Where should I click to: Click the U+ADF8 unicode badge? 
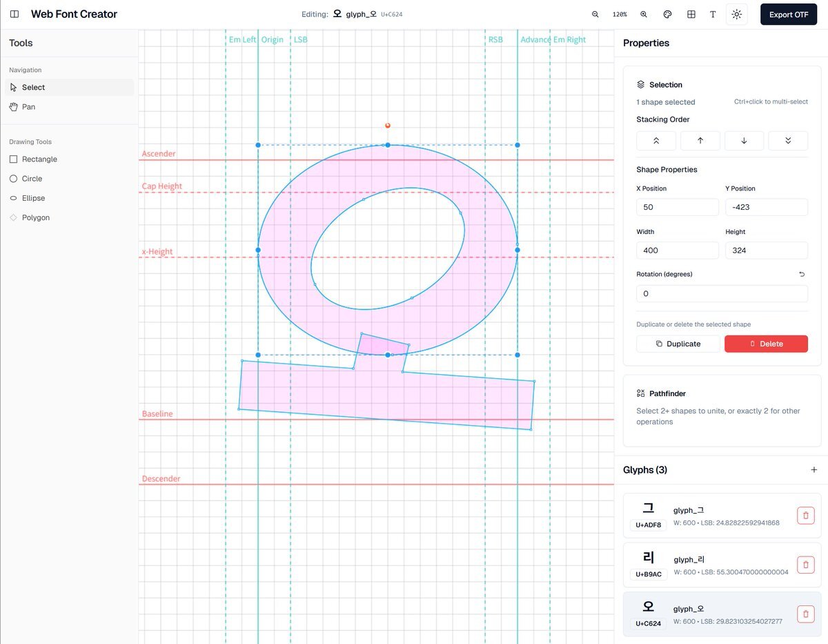coord(649,525)
